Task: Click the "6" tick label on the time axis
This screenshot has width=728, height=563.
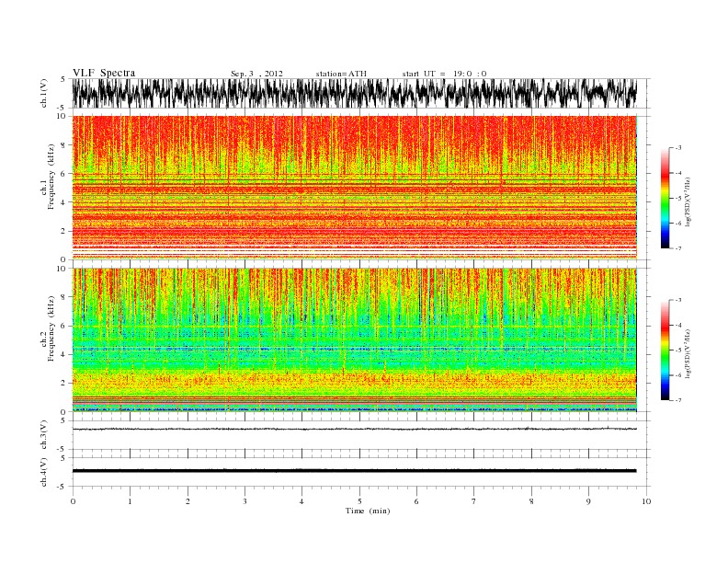Action: (x=417, y=501)
